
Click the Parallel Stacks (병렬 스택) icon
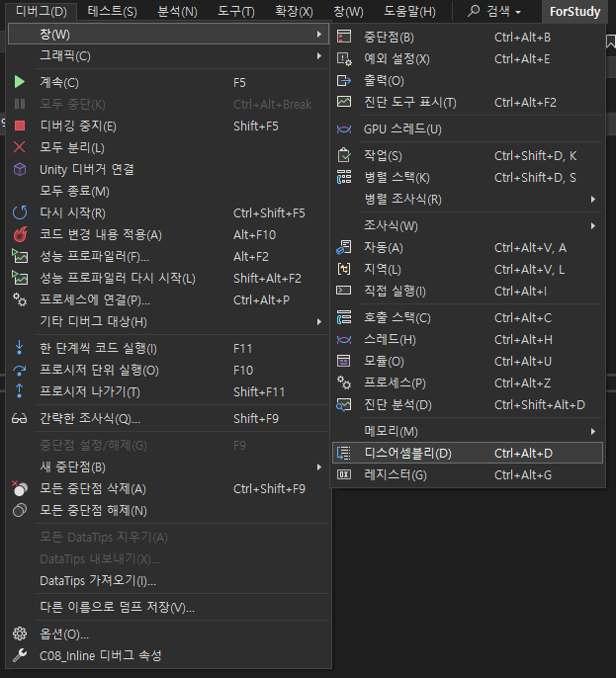(x=344, y=177)
